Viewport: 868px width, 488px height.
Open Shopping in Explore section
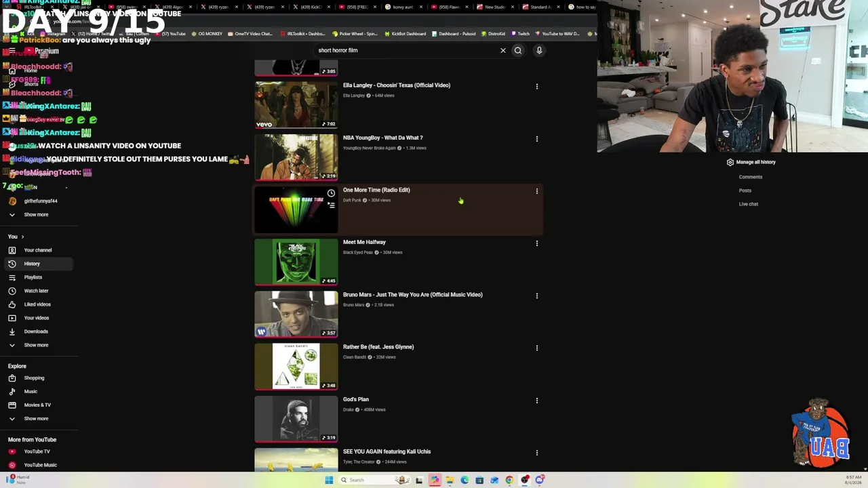(37, 378)
